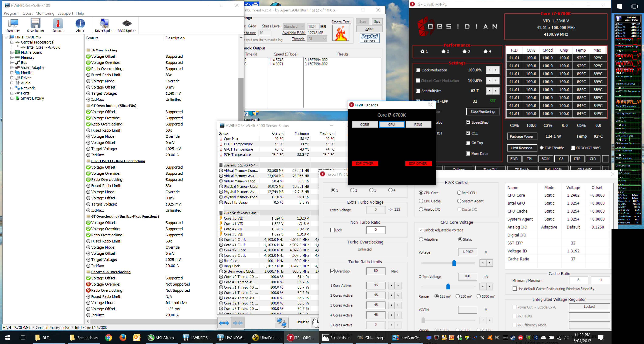644x344 pixels.
Task: Open Chrome from the taskbar
Action: (x=108, y=338)
